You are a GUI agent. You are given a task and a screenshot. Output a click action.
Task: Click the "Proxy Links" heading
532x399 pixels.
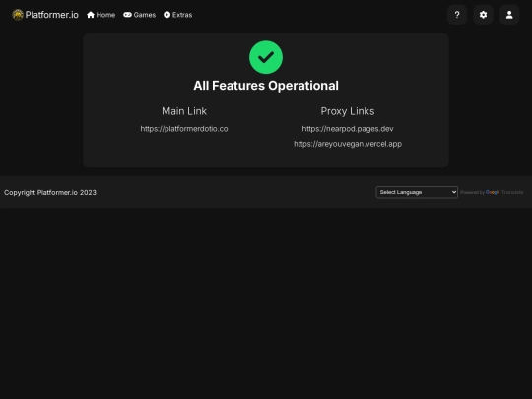coord(348,111)
